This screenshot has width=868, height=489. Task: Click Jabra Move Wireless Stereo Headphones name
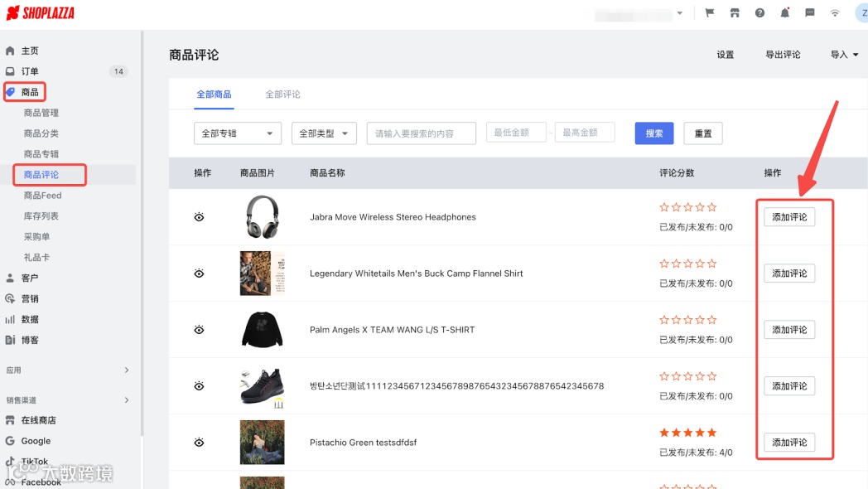pos(393,217)
